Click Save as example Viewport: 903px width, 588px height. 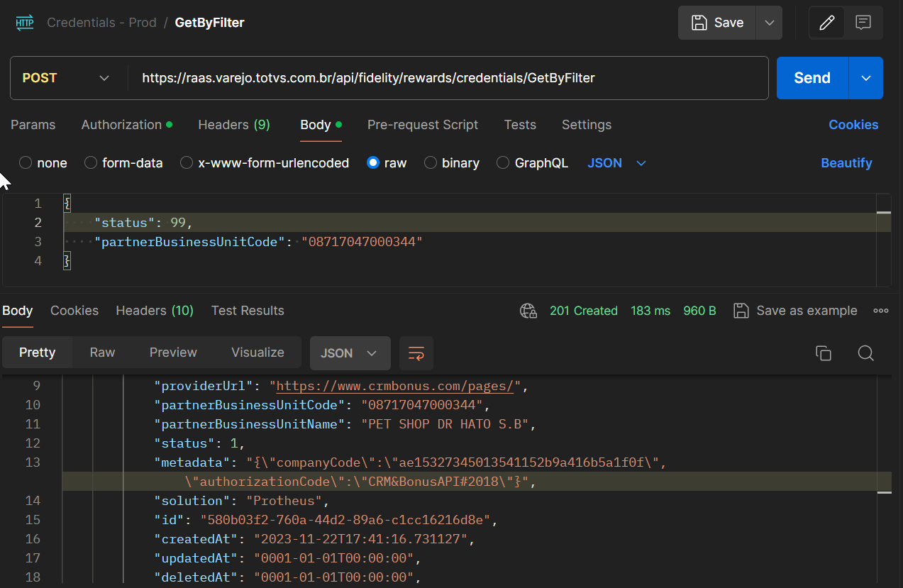[x=796, y=311]
